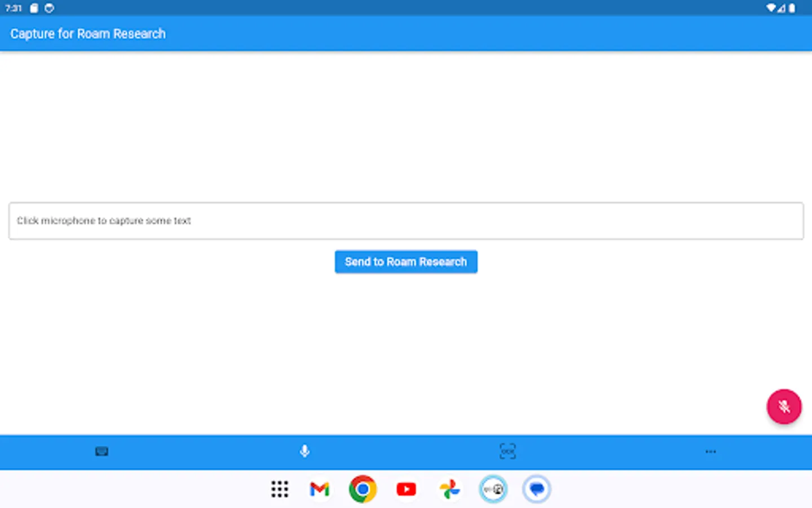Open Google Photos pinwheel icon
Screen dimensions: 812x508
[449, 489]
